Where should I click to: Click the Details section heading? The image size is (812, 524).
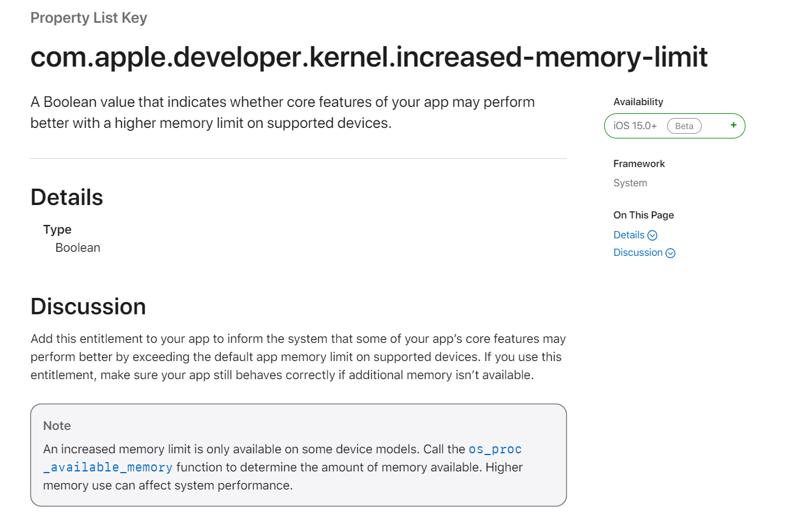click(67, 197)
